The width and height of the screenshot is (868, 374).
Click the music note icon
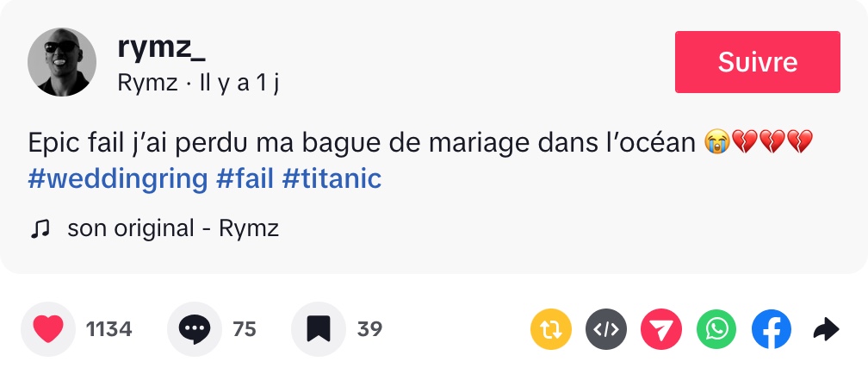(39, 228)
